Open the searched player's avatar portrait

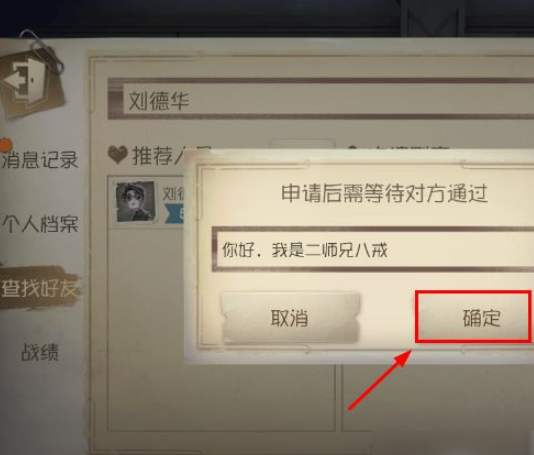136,202
